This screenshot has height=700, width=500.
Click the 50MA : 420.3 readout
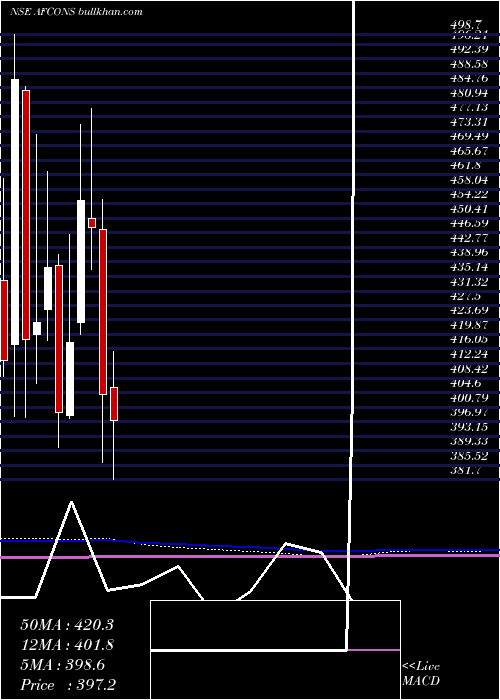click(67, 625)
